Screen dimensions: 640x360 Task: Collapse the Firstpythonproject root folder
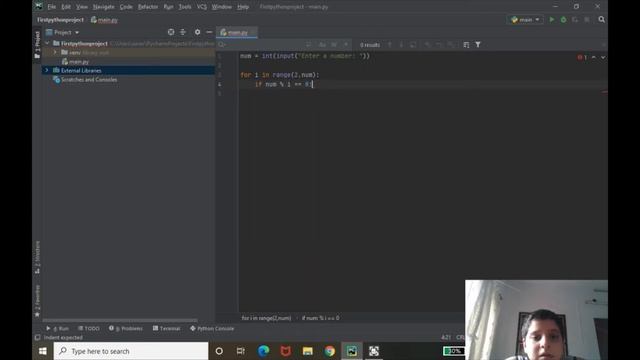(x=47, y=43)
